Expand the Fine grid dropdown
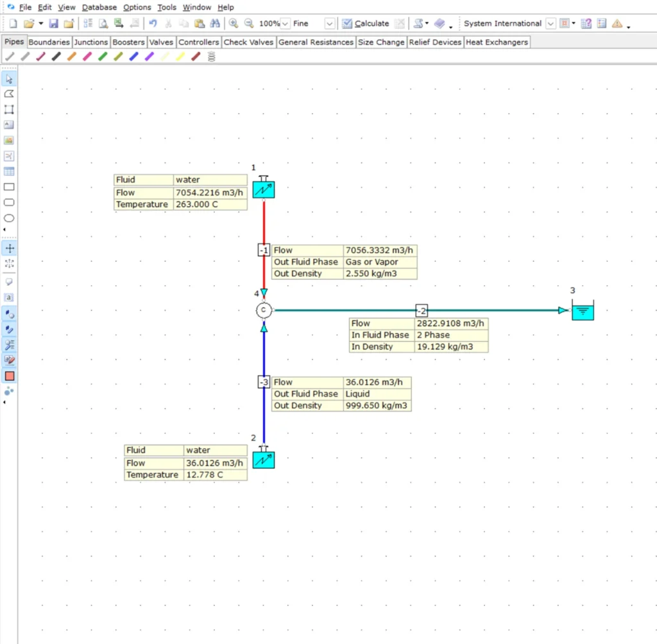 click(329, 24)
